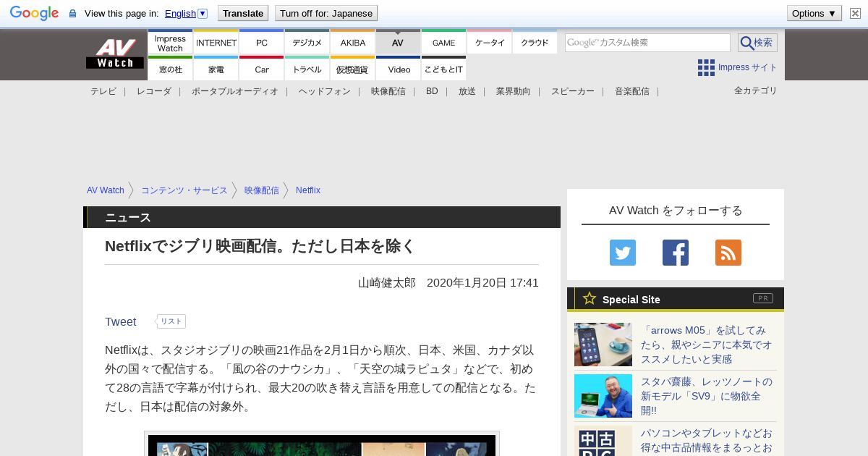Click the lock icon in translate bar
This screenshot has width=868, height=456.
coord(72,13)
